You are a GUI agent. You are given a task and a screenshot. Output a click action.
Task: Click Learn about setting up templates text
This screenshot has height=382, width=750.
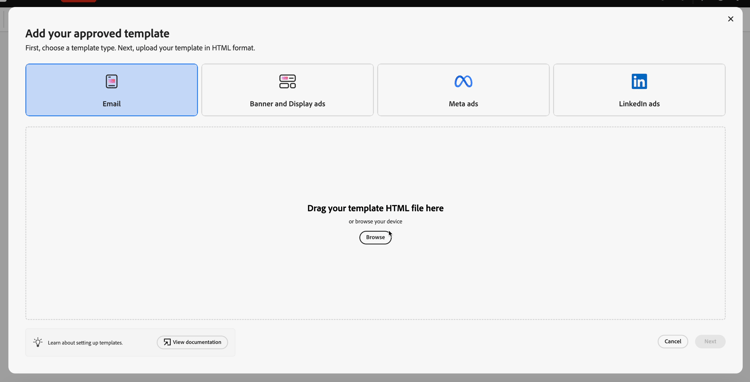click(x=85, y=343)
